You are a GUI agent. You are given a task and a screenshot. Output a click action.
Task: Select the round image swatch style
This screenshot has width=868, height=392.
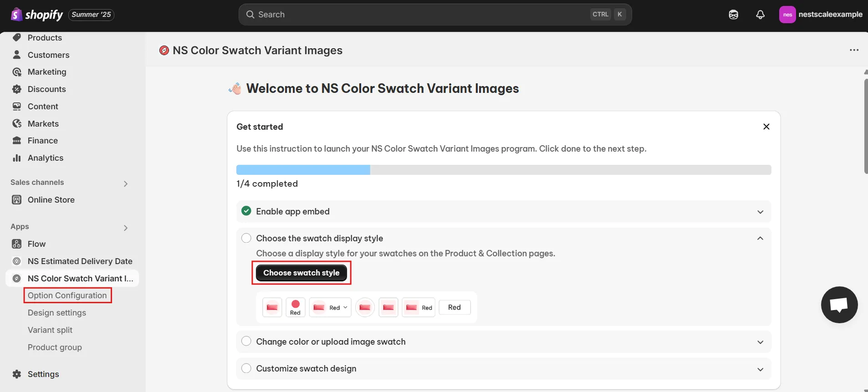(365, 307)
